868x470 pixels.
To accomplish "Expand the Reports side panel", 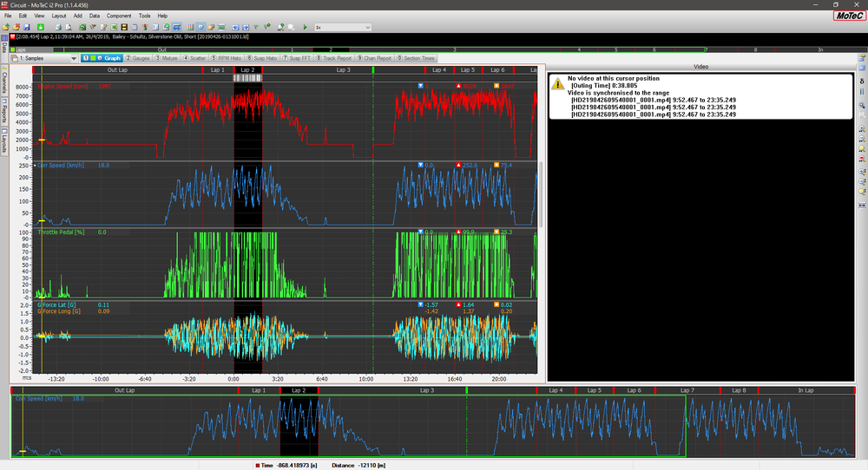I will pyautogui.click(x=4, y=112).
